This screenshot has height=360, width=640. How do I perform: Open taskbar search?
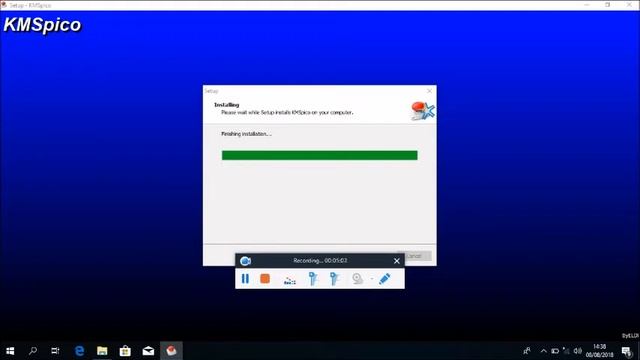coord(33,351)
